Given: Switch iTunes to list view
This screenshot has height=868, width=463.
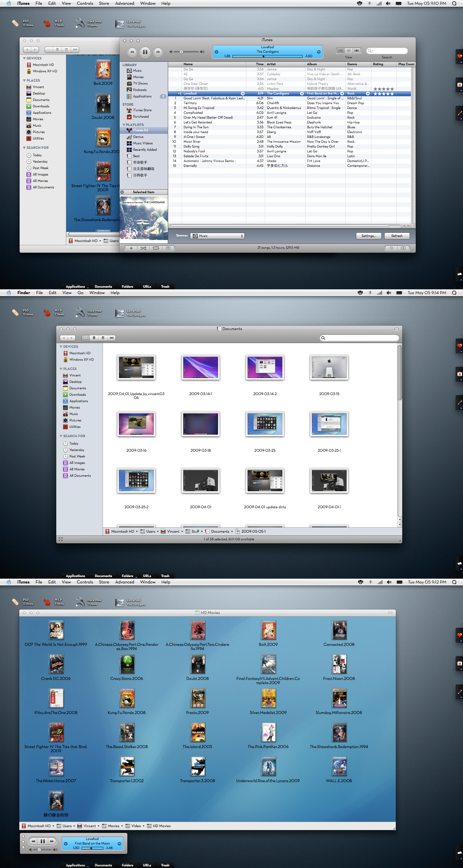Looking at the screenshot, I should (x=341, y=50).
